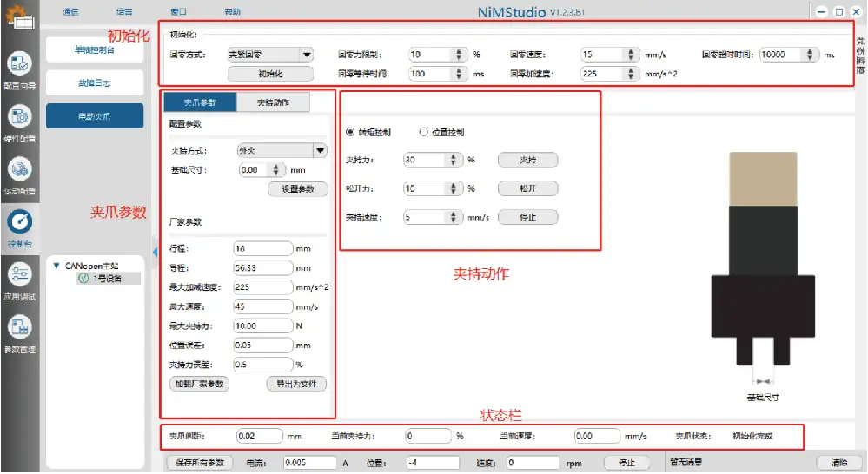The height and width of the screenshot is (474, 868).
Task: Open the 语言 menu
Action: click(x=124, y=11)
